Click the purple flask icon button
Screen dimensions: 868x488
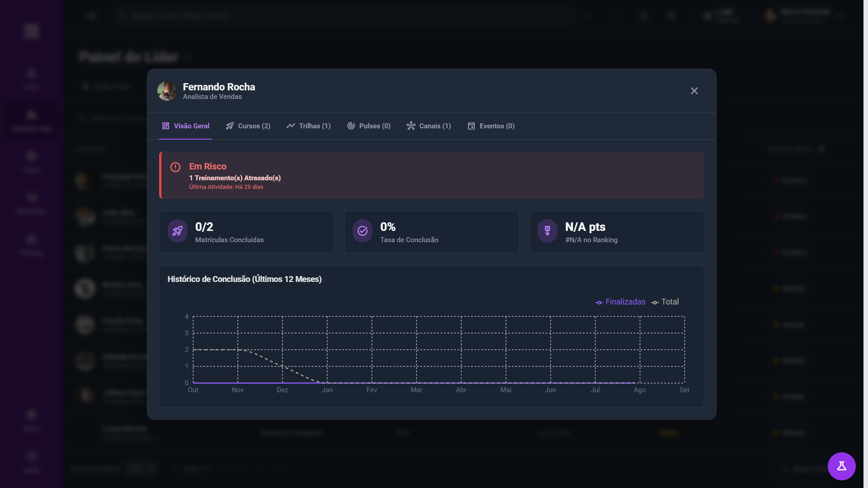coord(841,466)
